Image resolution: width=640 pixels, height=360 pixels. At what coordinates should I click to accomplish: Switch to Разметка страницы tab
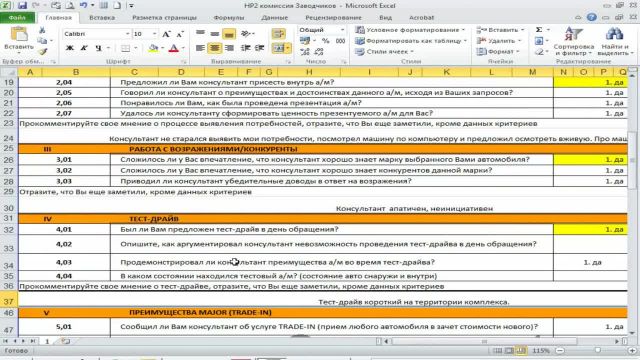pyautogui.click(x=164, y=18)
